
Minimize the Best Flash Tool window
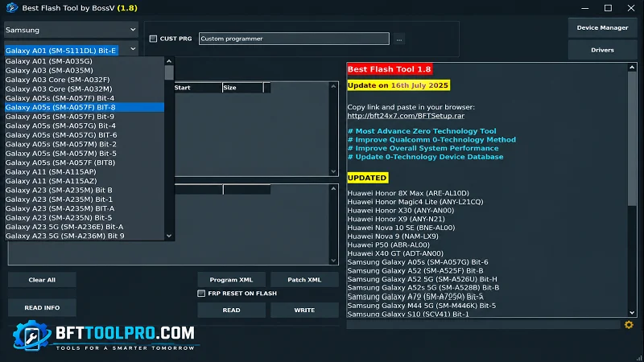[585, 8]
